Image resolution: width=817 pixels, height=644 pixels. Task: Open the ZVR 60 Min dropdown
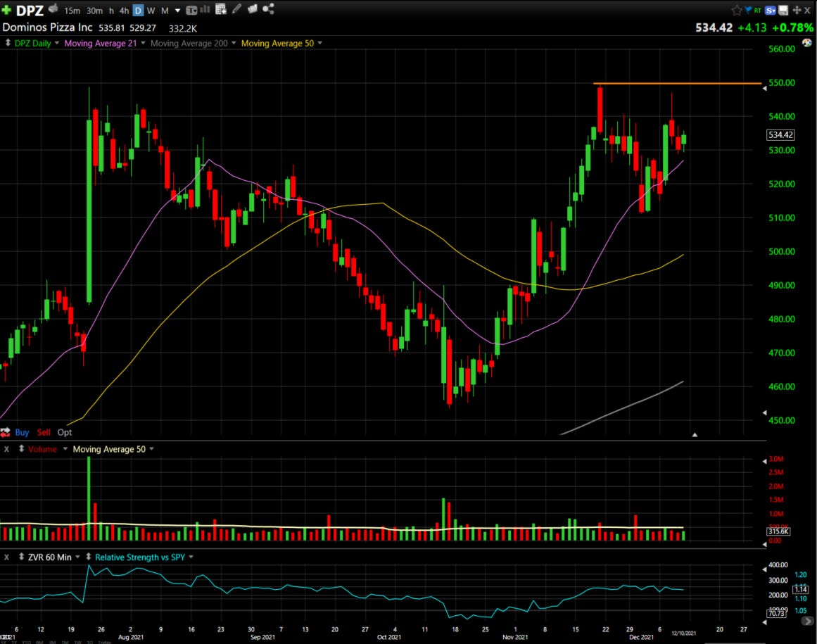77,557
